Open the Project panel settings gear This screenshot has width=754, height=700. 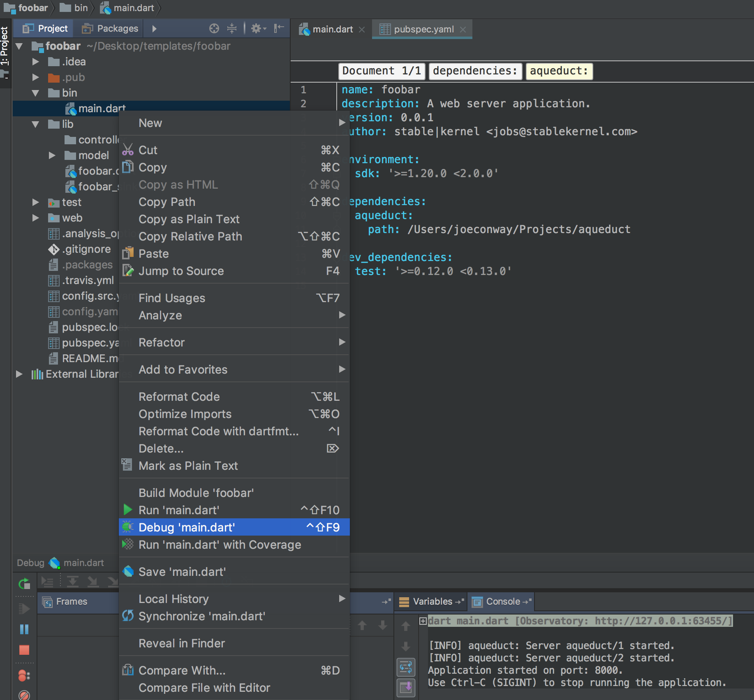tap(257, 28)
